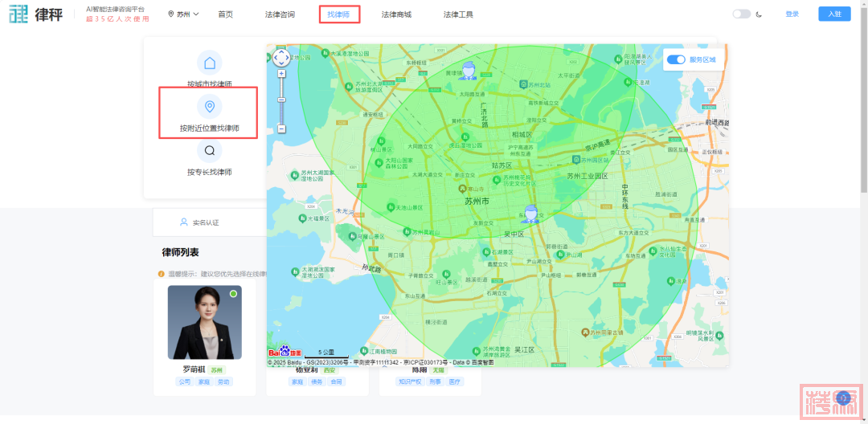The width and height of the screenshot is (868, 424).
Task: Open the 法律工具 menu item
Action: click(x=458, y=14)
